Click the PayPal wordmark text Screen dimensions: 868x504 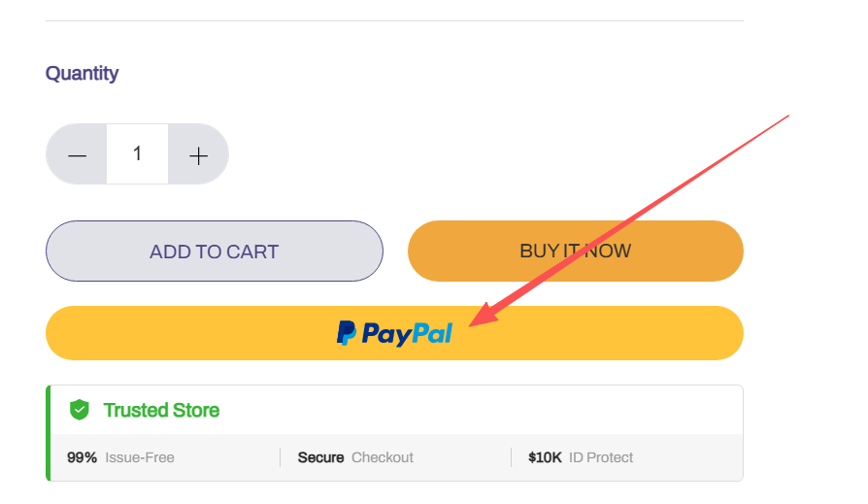[407, 334]
